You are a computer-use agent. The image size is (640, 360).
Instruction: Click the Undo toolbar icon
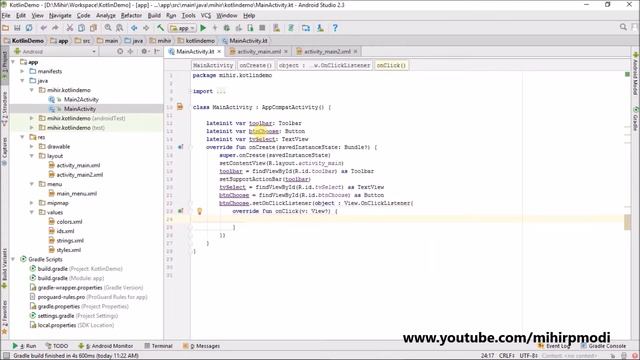click(44, 28)
